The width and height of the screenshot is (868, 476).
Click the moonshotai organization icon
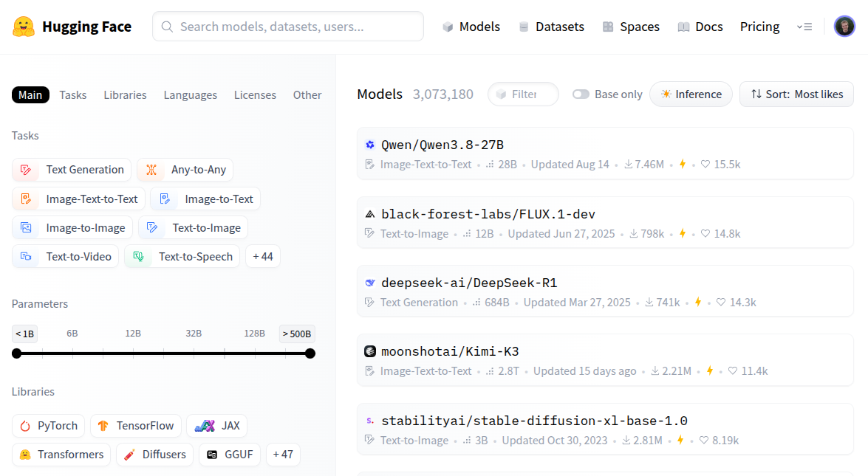[370, 351]
